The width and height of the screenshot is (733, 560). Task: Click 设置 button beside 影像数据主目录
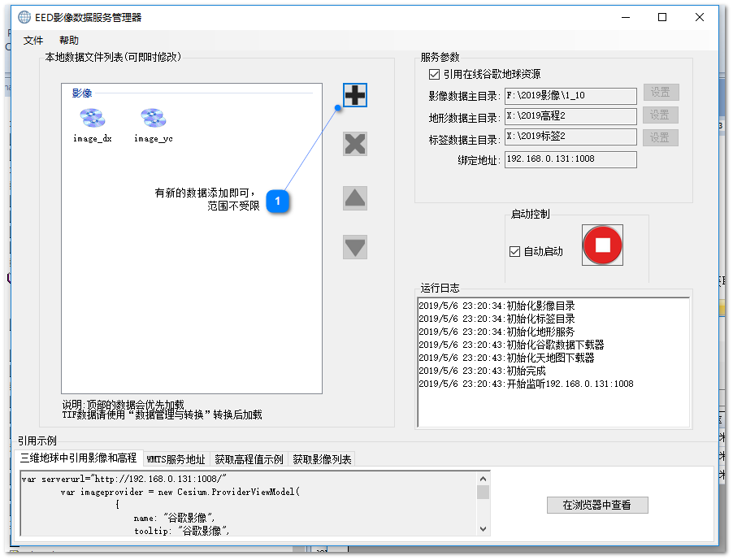661,93
